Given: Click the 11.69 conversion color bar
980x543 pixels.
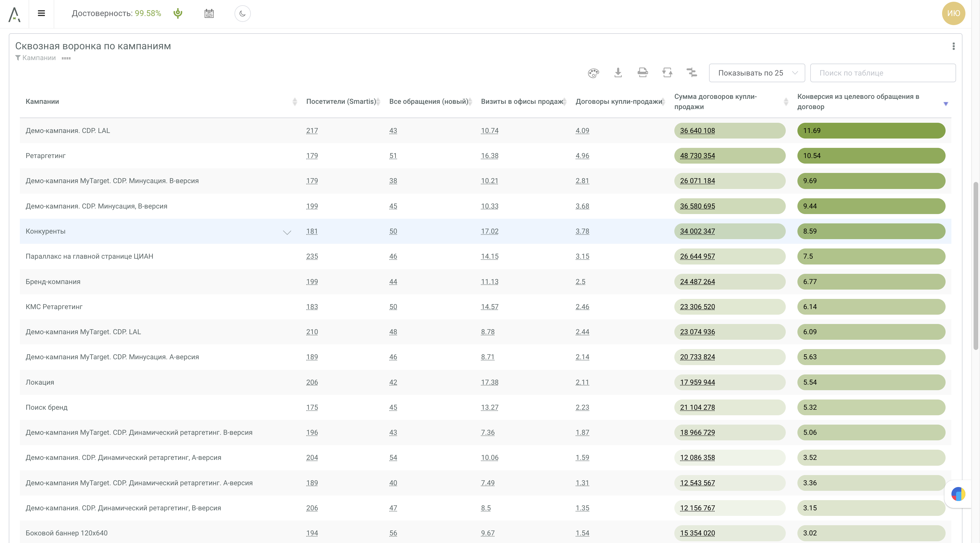Looking at the screenshot, I should [x=871, y=131].
